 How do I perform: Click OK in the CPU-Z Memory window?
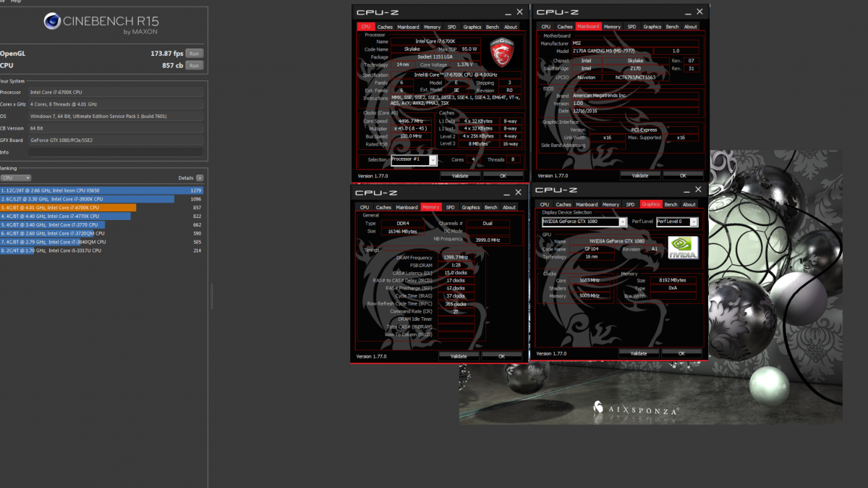(x=502, y=356)
